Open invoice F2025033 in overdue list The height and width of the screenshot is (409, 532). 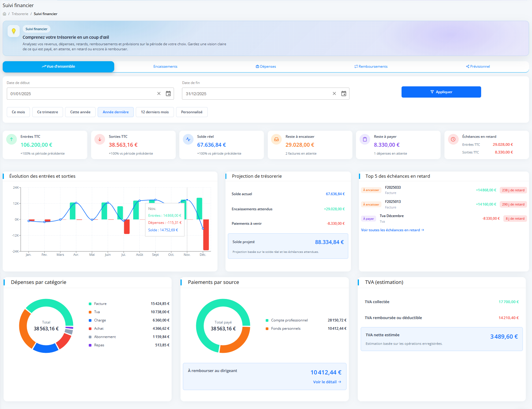(x=393, y=187)
